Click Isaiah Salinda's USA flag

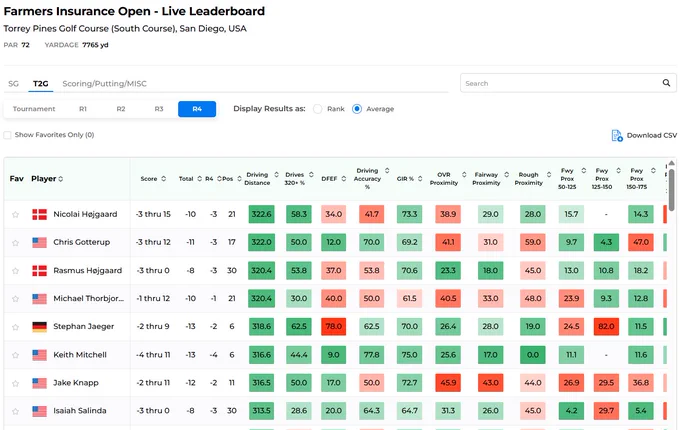tap(39, 410)
